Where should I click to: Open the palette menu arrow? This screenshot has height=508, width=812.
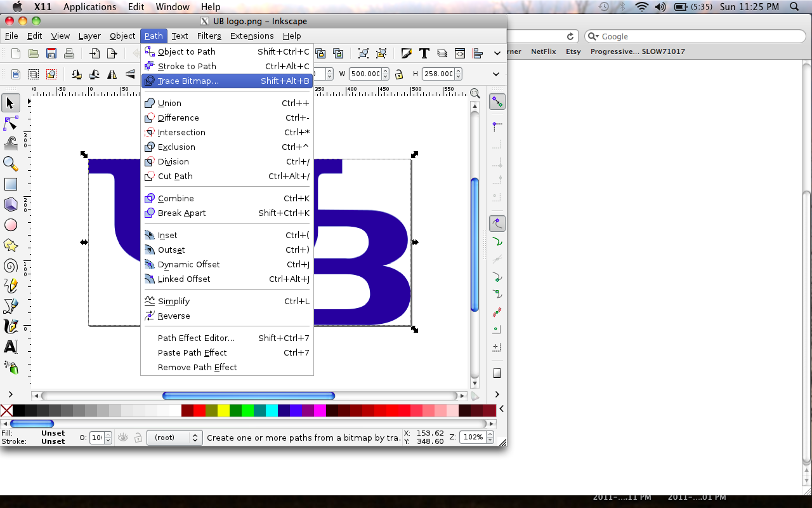(x=502, y=410)
